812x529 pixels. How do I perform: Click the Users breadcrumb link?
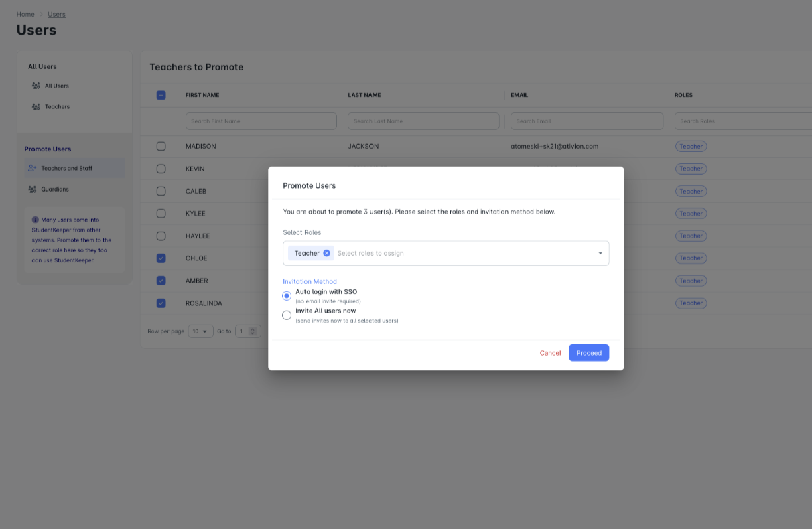[56, 14]
